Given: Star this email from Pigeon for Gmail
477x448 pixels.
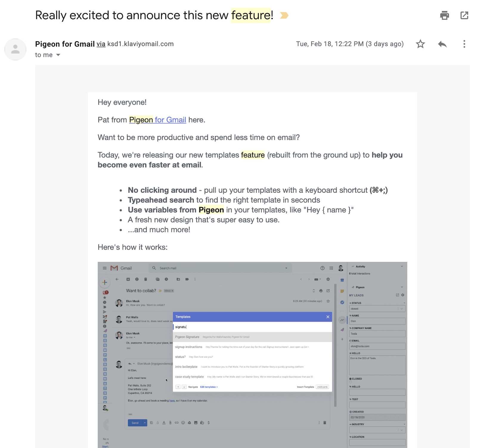Looking at the screenshot, I should pyautogui.click(x=420, y=44).
